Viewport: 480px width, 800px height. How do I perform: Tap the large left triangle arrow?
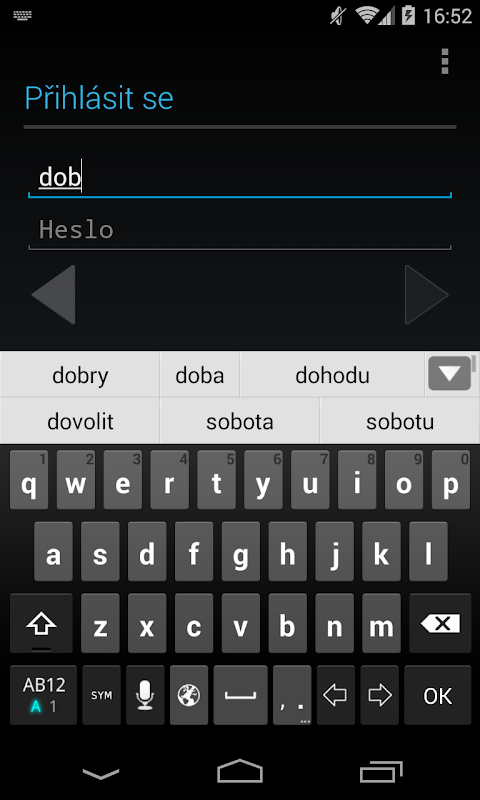click(54, 294)
